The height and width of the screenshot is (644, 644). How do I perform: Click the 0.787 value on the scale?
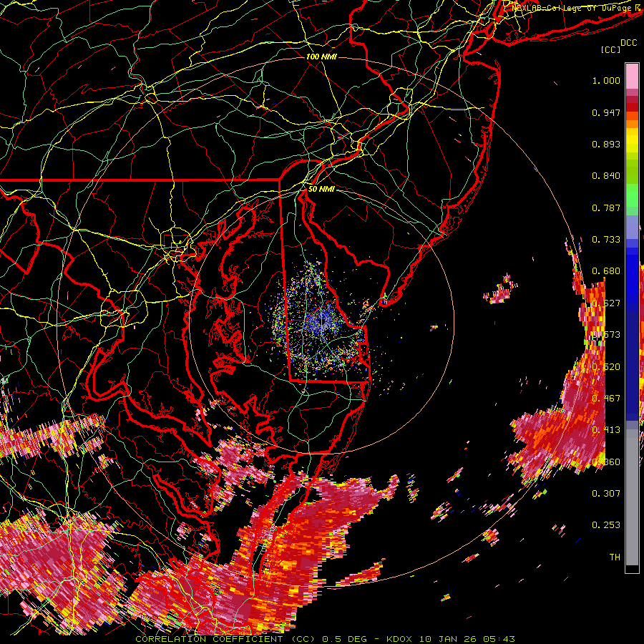[606, 208]
